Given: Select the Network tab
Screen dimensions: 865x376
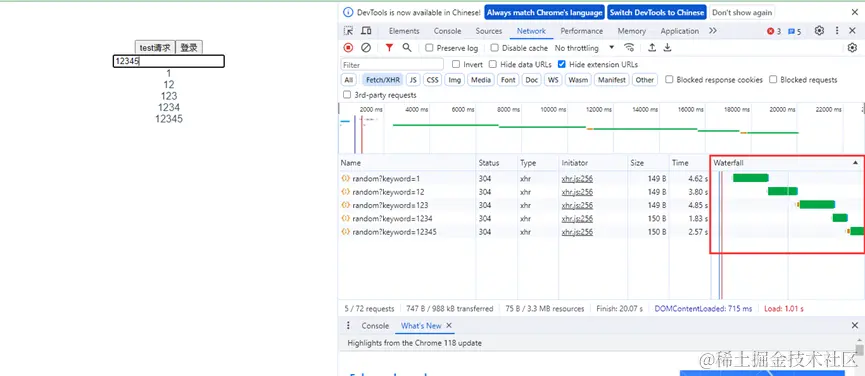Looking at the screenshot, I should (x=531, y=31).
